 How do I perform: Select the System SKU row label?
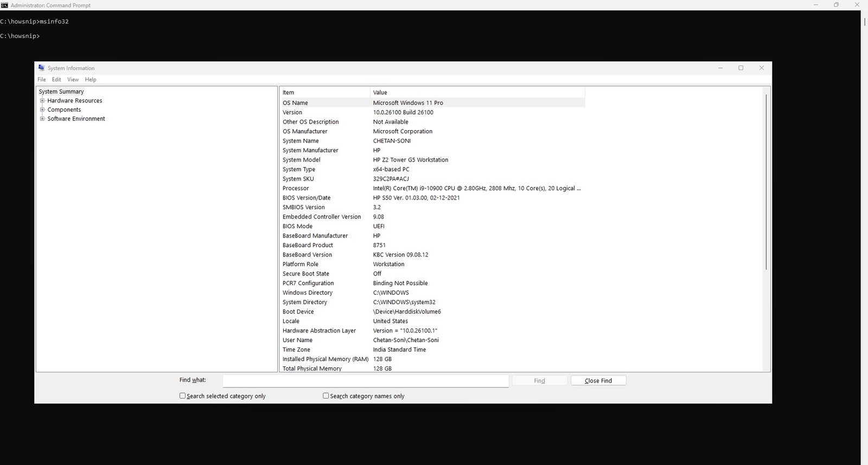[x=298, y=179]
